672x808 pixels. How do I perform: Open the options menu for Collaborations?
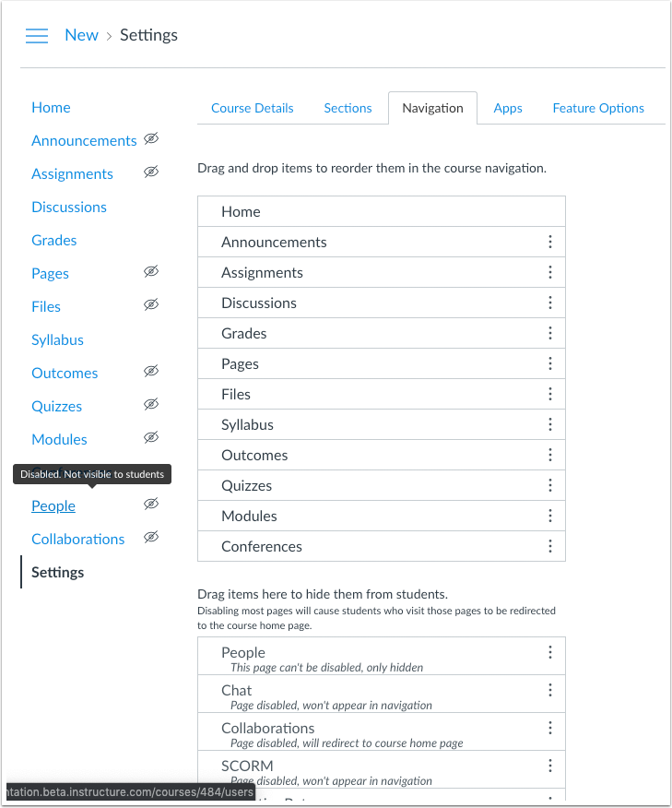pyautogui.click(x=550, y=729)
